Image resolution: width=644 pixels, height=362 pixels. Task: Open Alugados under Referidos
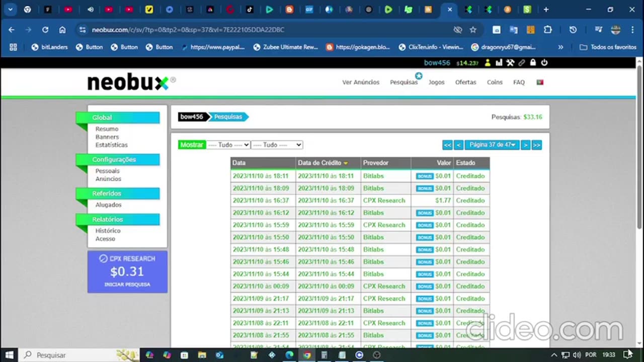tap(108, 205)
